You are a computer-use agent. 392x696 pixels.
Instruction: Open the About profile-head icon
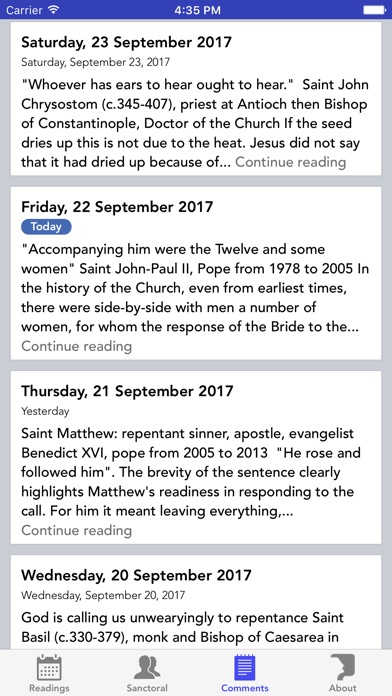pyautogui.click(x=343, y=667)
